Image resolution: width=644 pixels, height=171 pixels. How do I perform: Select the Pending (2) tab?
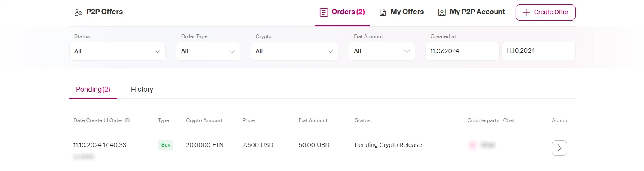[x=93, y=89]
